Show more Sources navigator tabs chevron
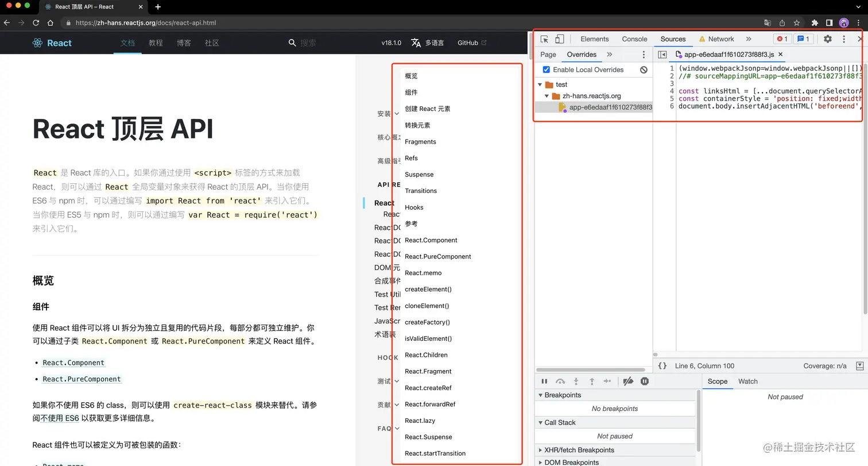 [610, 55]
